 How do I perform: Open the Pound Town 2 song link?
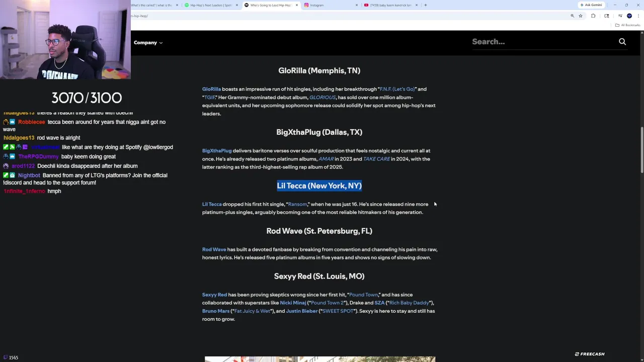pyautogui.click(x=327, y=303)
